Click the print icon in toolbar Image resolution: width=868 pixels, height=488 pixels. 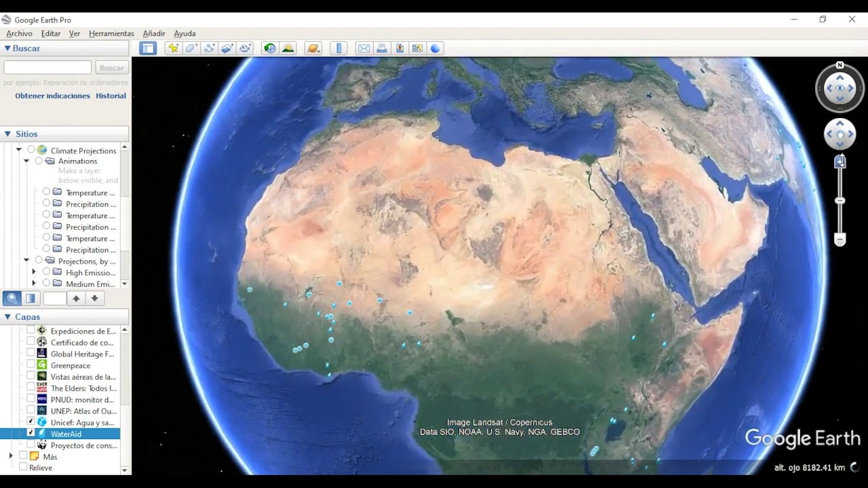click(x=382, y=48)
